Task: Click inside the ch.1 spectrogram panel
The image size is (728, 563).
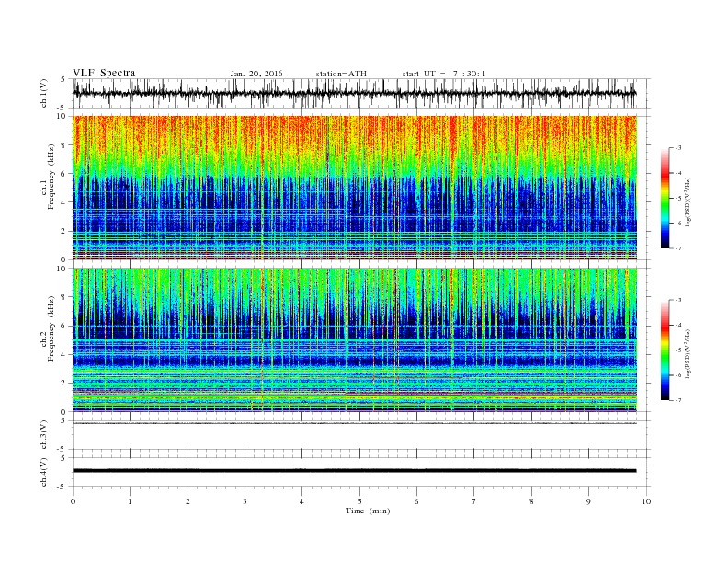Action: coord(355,188)
